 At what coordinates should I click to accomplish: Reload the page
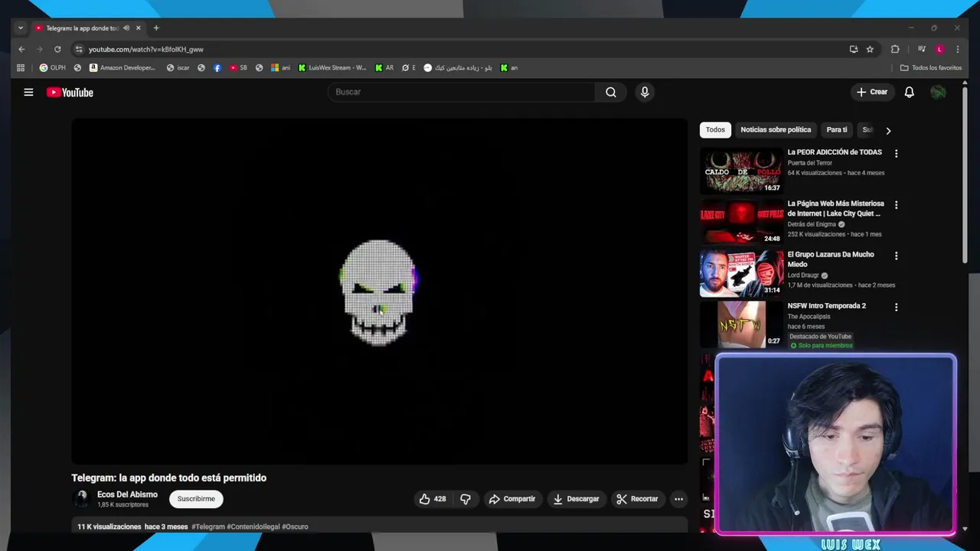click(x=57, y=49)
